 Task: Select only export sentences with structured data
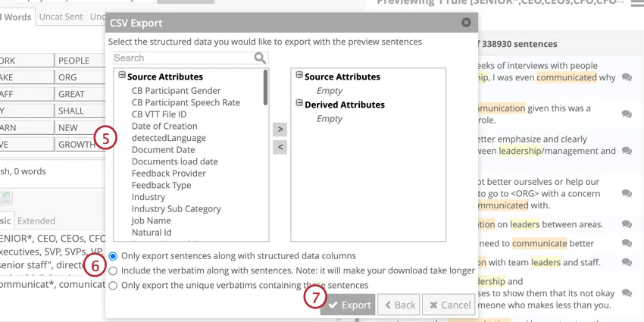(x=113, y=256)
